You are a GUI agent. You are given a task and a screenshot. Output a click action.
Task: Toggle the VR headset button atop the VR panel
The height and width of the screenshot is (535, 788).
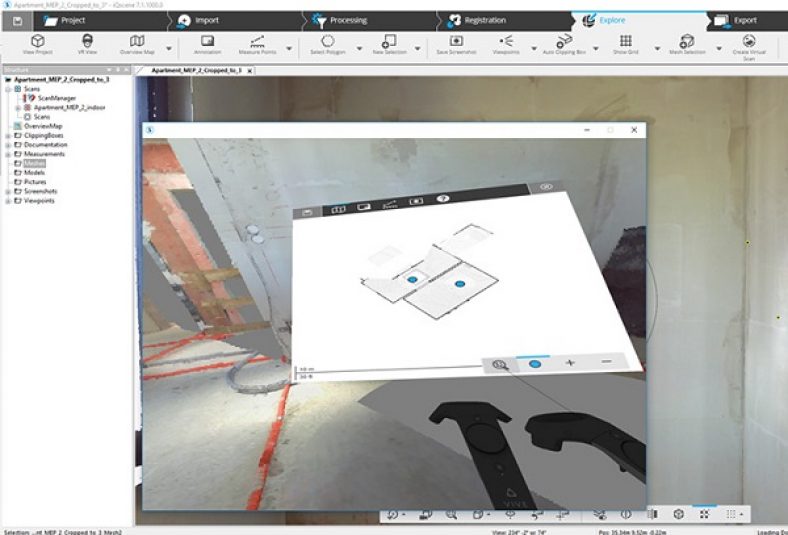[546, 187]
